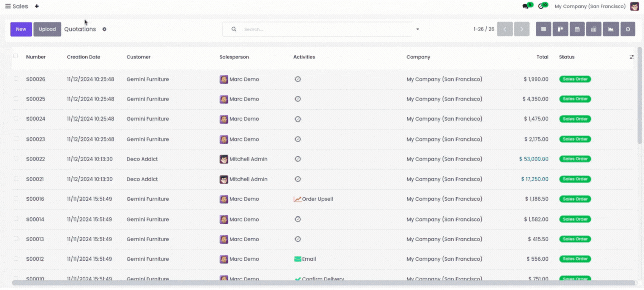Open the Quotations gear settings icon

click(x=104, y=29)
